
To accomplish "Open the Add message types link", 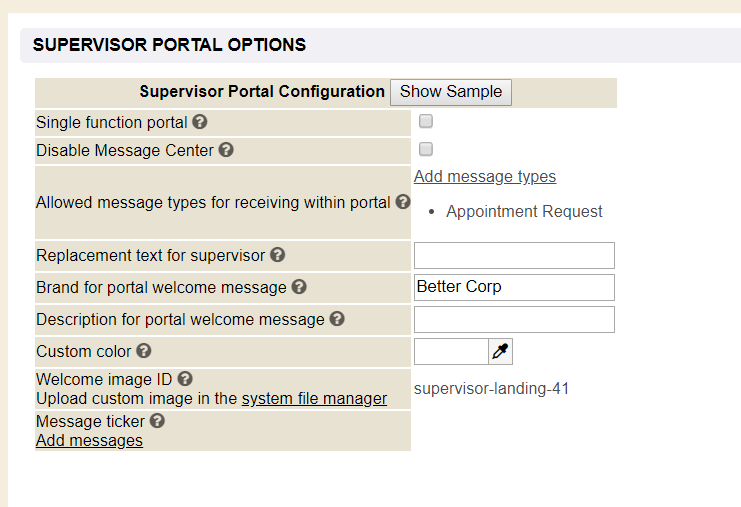I will pyautogui.click(x=485, y=177).
